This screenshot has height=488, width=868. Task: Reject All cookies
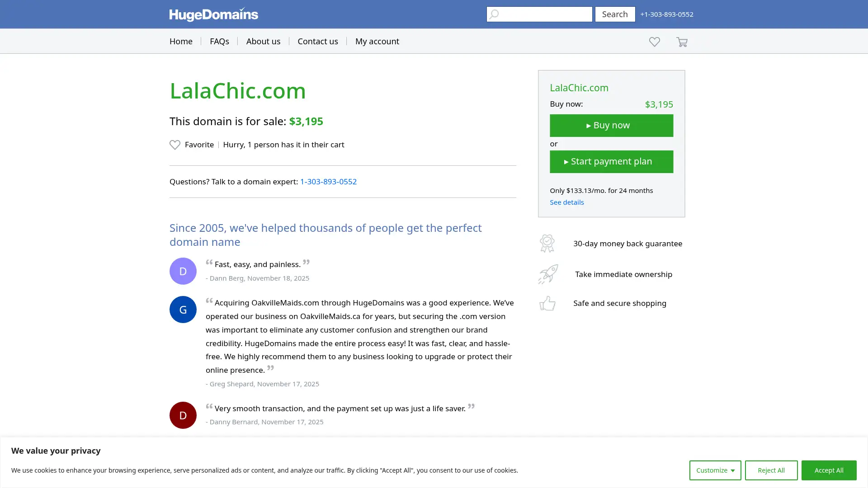(x=771, y=470)
